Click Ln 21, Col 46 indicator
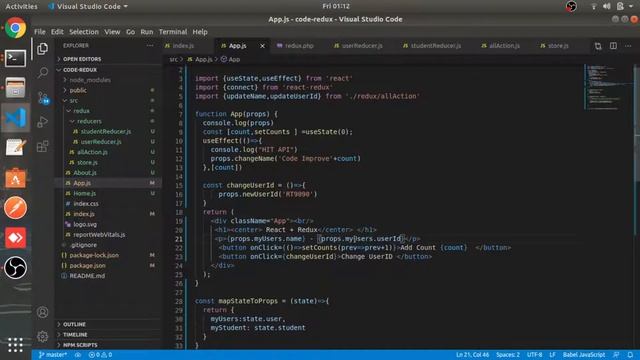Screen dimensions: 640x360 tap(472, 355)
